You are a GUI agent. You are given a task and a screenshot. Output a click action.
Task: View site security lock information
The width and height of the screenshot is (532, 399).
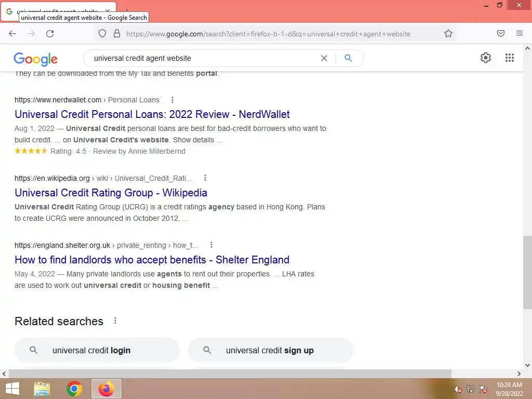(117, 34)
